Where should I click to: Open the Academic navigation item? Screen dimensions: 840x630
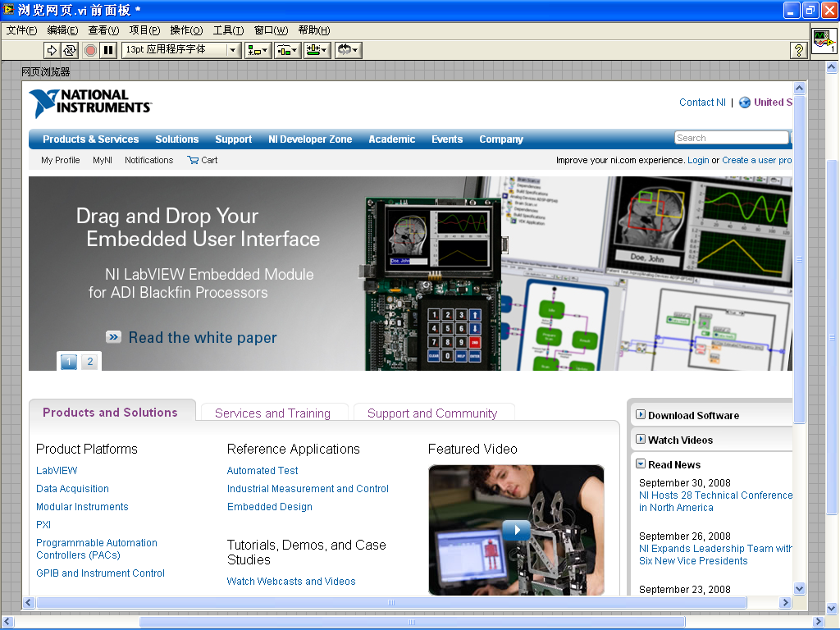tap(391, 139)
